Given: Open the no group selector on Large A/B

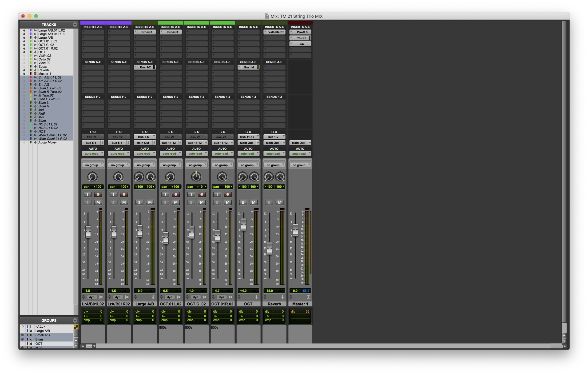Looking at the screenshot, I should click(145, 165).
